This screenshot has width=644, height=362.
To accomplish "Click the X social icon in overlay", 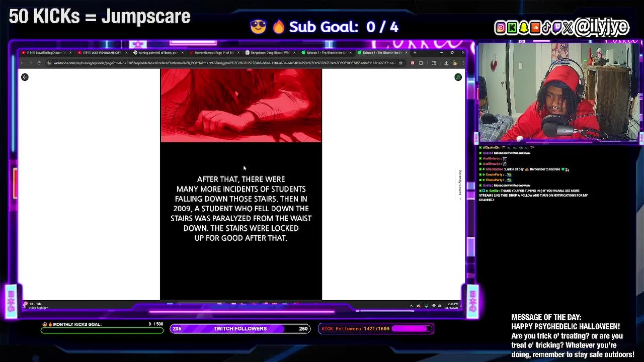I will point(569,28).
